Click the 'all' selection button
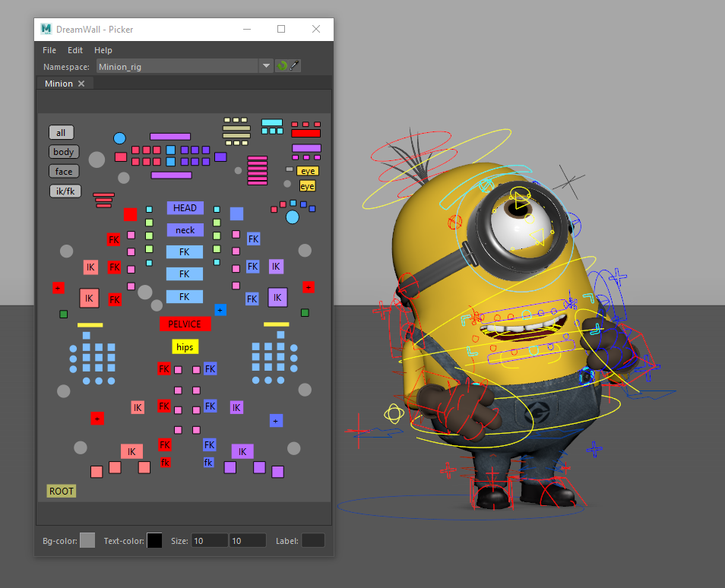The width and height of the screenshot is (725, 588). [x=61, y=133]
